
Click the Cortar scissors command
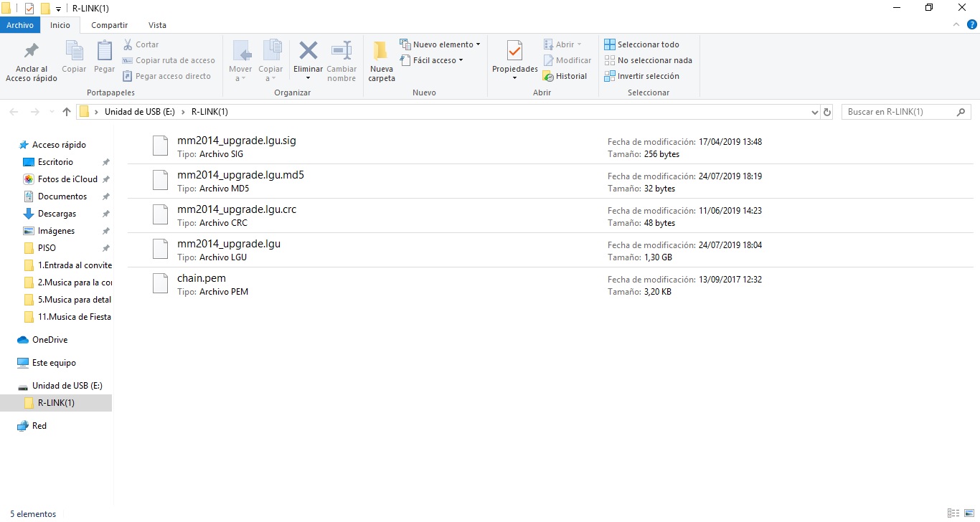pos(141,44)
